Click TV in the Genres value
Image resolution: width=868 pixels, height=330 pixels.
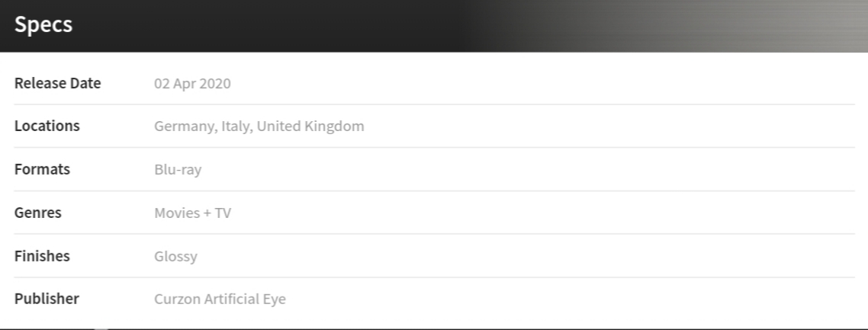(x=223, y=213)
